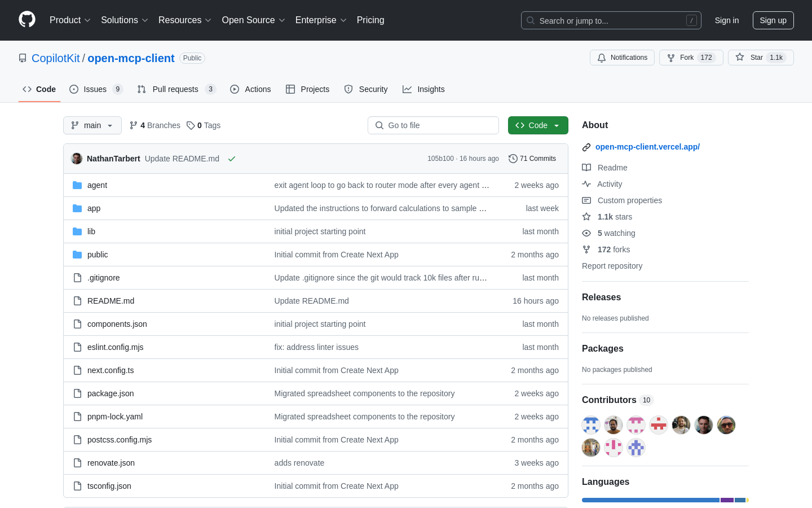Star the repository using star icon

(740, 57)
